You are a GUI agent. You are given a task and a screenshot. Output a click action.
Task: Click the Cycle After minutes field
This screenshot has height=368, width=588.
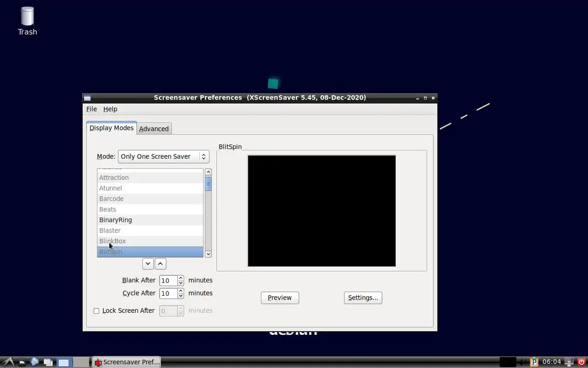(168, 293)
